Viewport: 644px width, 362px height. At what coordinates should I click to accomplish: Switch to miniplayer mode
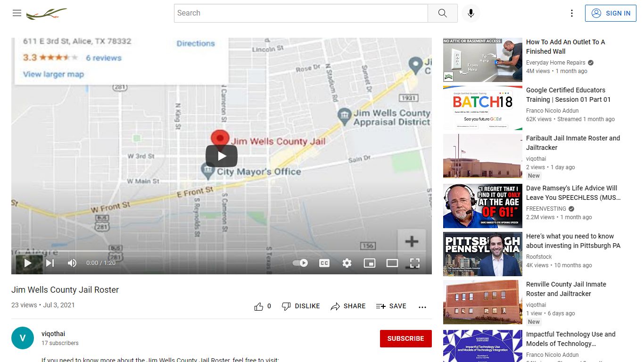(370, 263)
